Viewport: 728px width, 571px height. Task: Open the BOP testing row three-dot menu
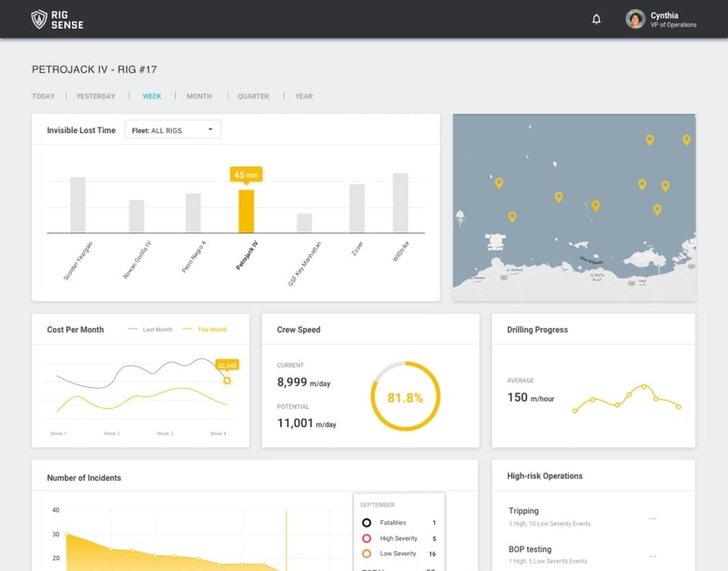(x=652, y=556)
